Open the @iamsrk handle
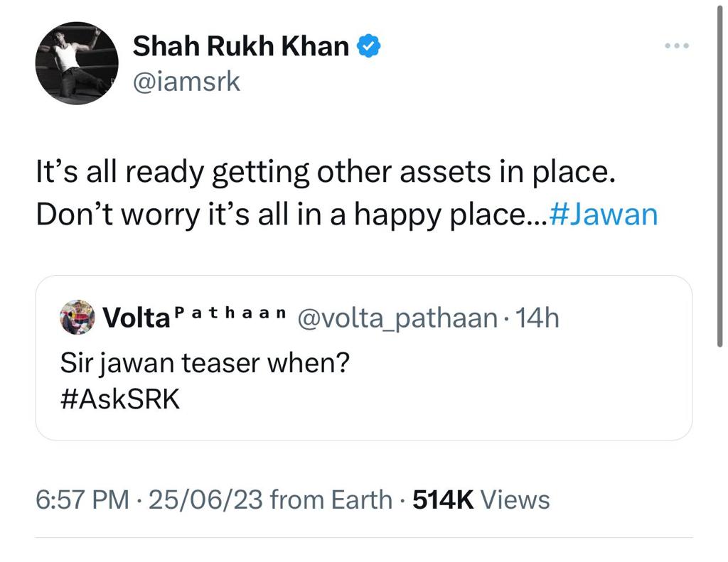 [x=187, y=82]
